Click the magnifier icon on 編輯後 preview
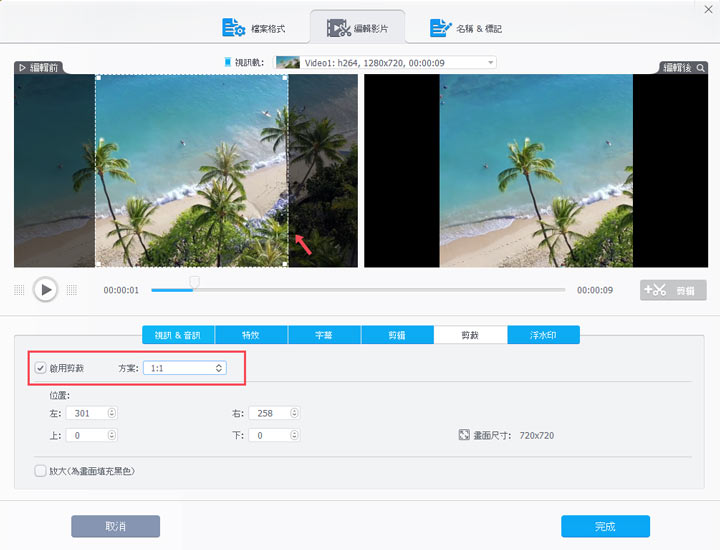The image size is (720, 550). (700, 67)
